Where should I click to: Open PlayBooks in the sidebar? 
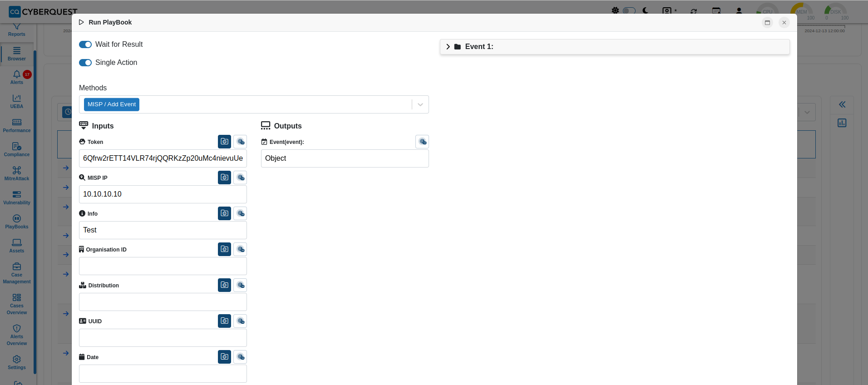click(x=17, y=222)
